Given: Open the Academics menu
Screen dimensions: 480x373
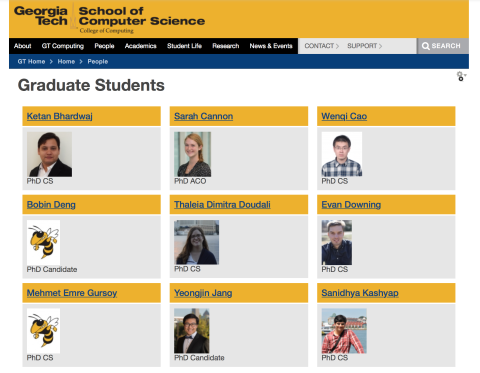Looking at the screenshot, I should (140, 46).
